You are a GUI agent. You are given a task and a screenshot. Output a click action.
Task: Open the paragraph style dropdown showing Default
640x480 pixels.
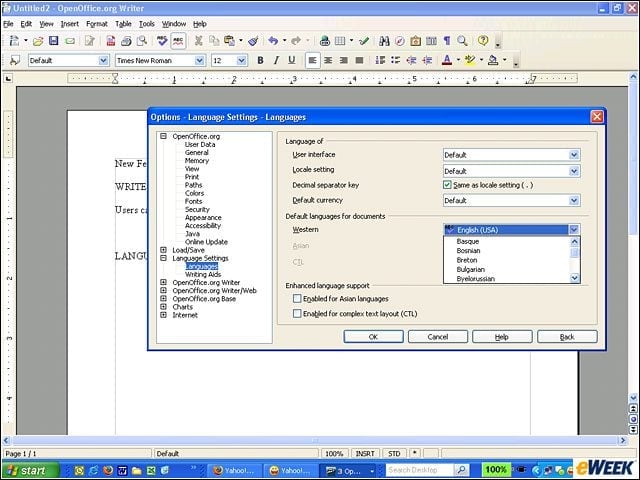[x=104, y=60]
